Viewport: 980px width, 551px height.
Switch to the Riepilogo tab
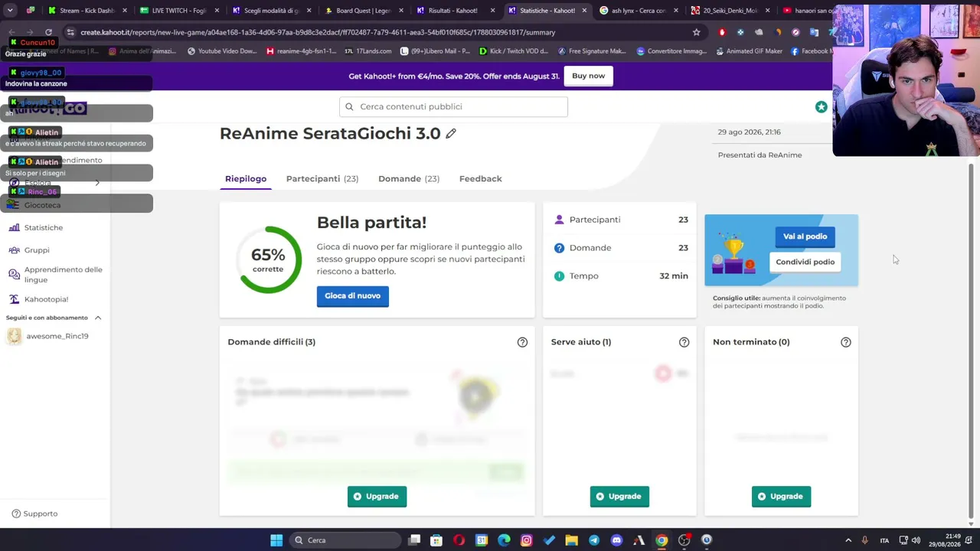(x=246, y=179)
